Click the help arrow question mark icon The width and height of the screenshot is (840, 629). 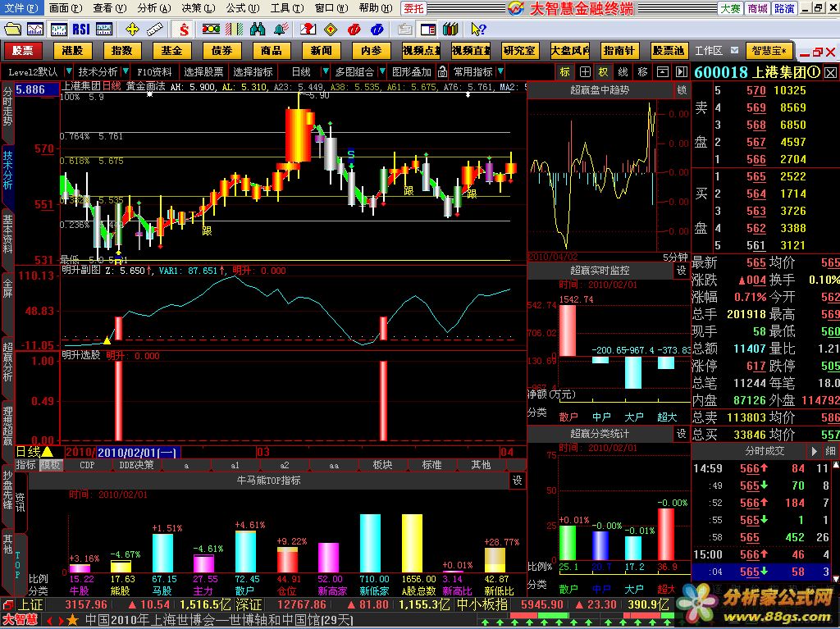(x=478, y=29)
